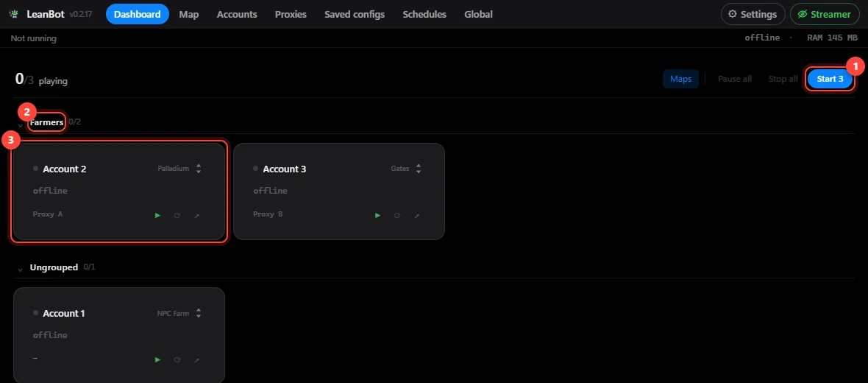Screen dimensions: 868x383
Task: Click Stop all
Action: 783,79
